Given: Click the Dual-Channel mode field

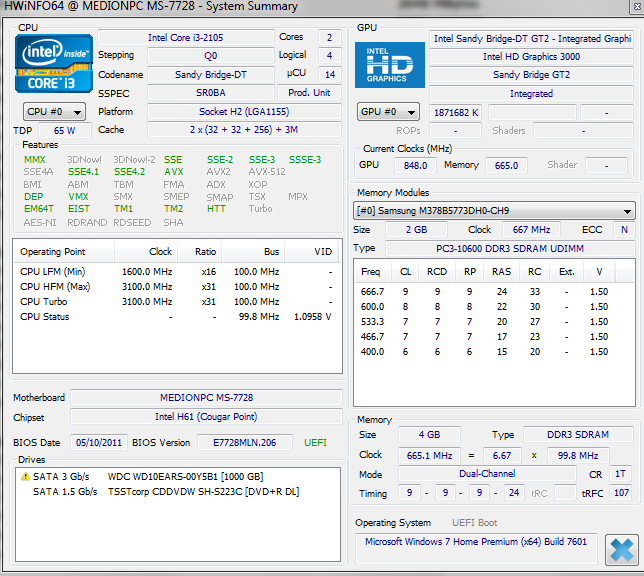Looking at the screenshot, I should [x=487, y=474].
